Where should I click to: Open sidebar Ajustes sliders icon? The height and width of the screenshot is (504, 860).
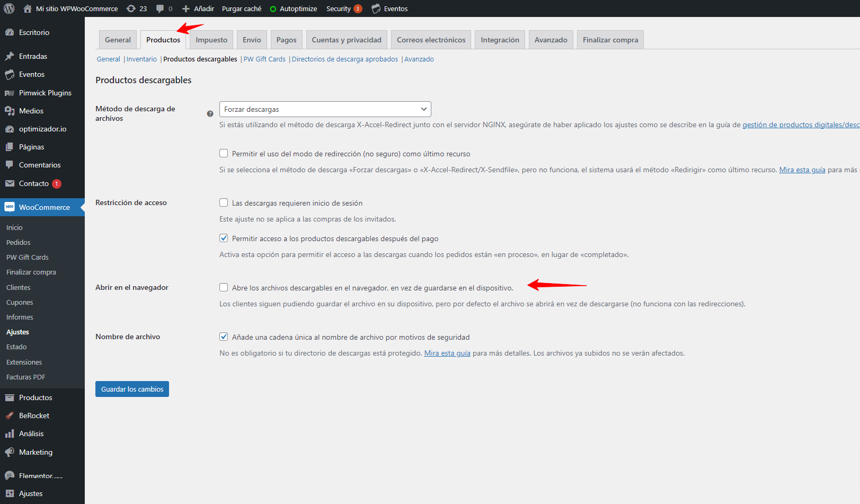pos(10,493)
